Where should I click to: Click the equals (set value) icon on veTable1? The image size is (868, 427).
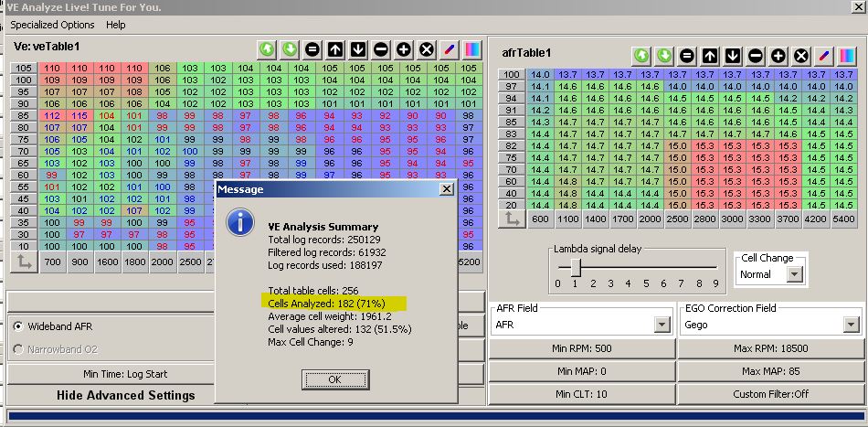pos(313,48)
